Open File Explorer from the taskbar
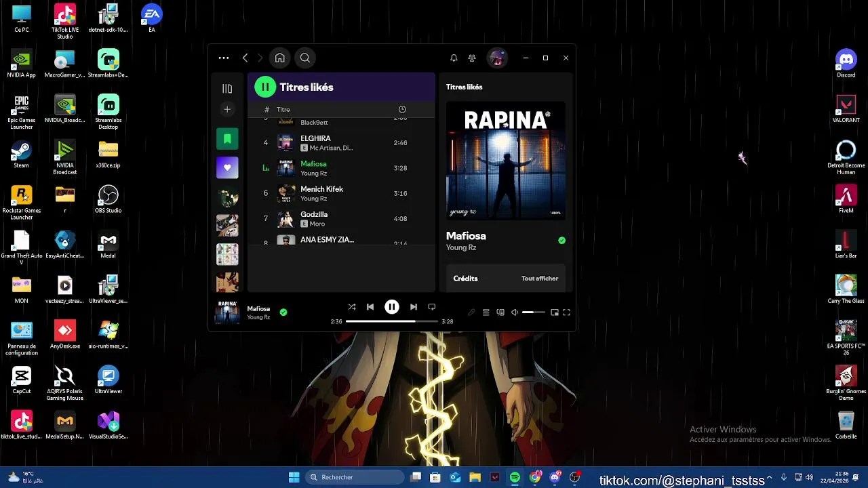 click(x=475, y=478)
